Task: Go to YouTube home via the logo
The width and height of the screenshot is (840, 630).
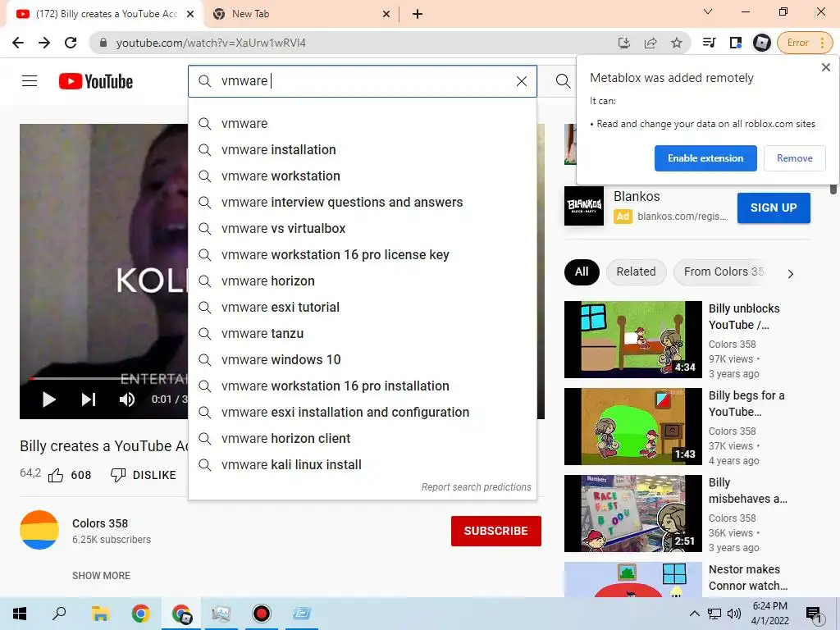Action: (96, 81)
